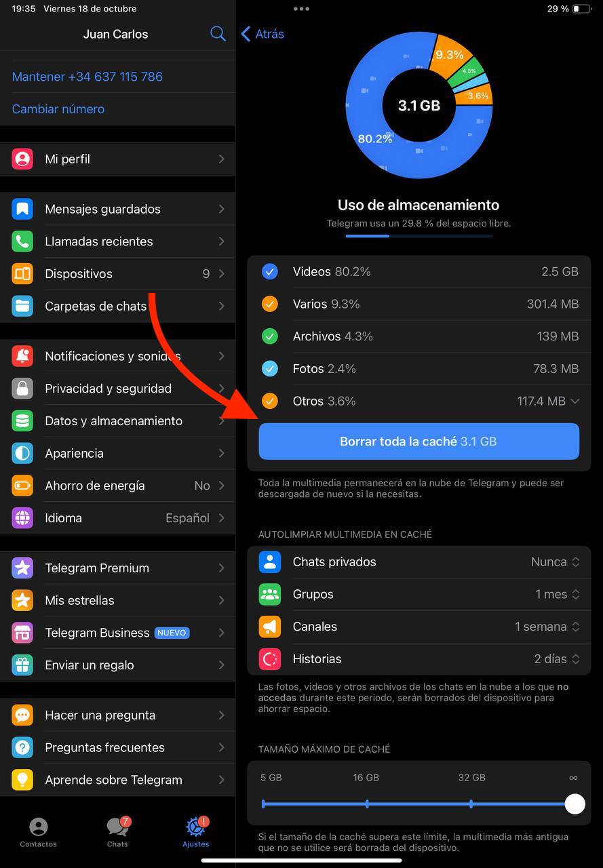Tap the 2.5 GB Videos size value
603x868 pixels.
(x=560, y=272)
